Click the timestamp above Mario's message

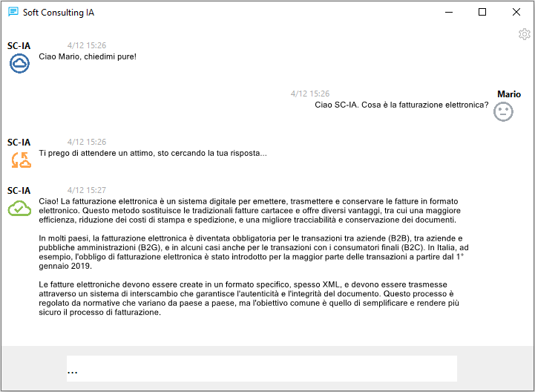[x=310, y=94]
